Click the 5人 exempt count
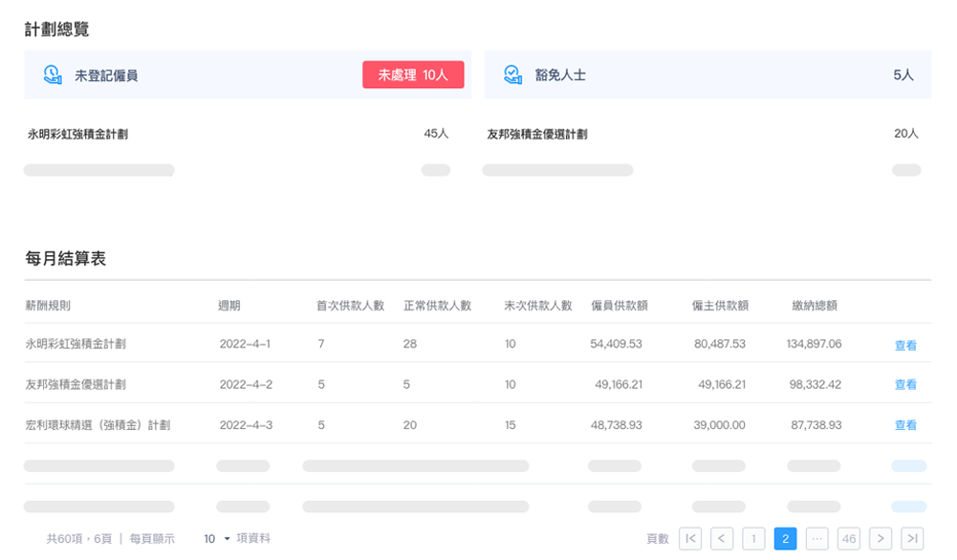 (903, 75)
